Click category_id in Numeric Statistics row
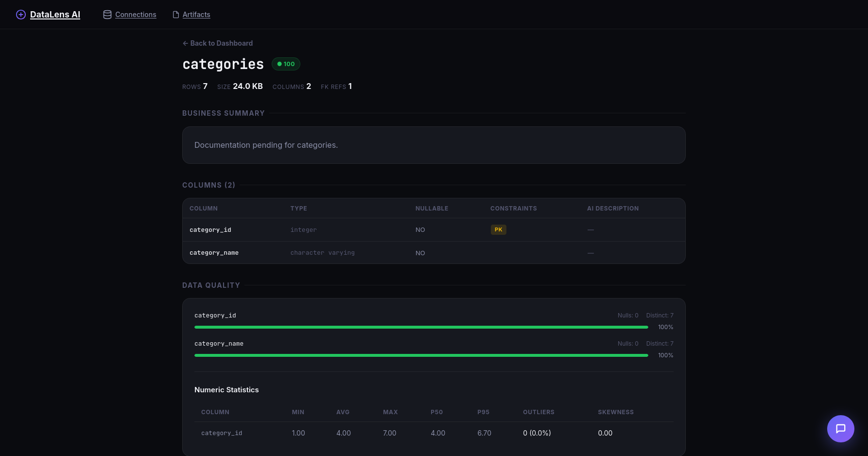Screen dimensions: 868x456 [222, 433]
